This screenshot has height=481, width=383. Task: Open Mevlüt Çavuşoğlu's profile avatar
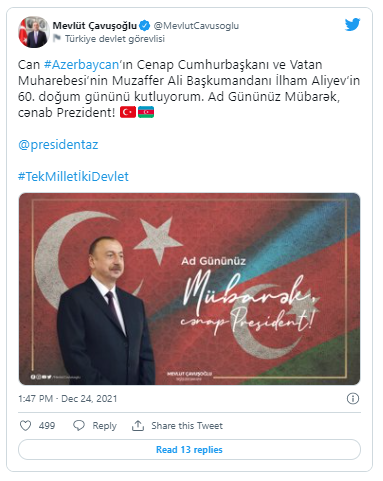pyautogui.click(x=34, y=32)
